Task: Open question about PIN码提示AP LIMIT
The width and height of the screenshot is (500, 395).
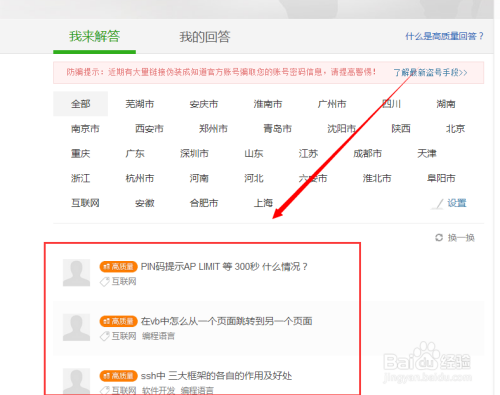Action: 224,267
